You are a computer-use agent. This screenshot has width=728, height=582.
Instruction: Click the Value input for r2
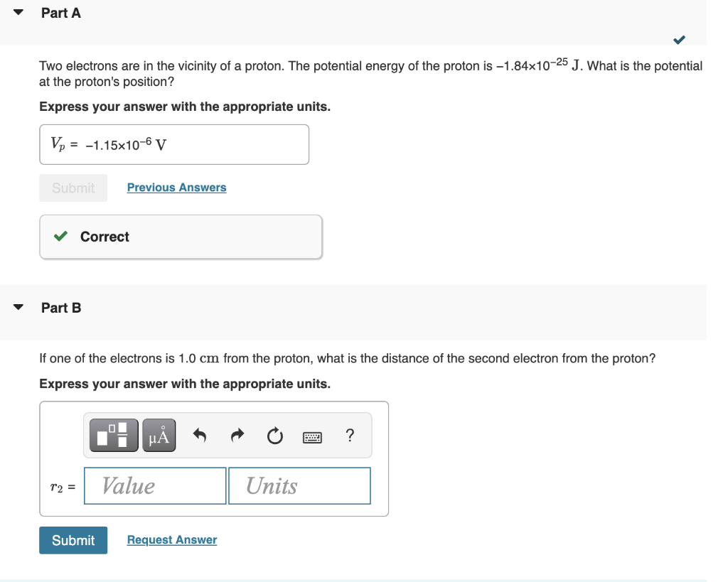point(154,485)
